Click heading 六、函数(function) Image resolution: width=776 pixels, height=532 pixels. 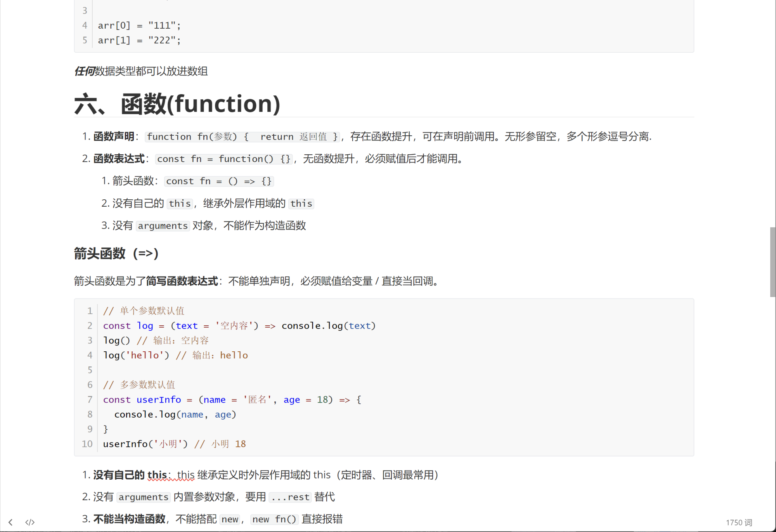tap(177, 104)
